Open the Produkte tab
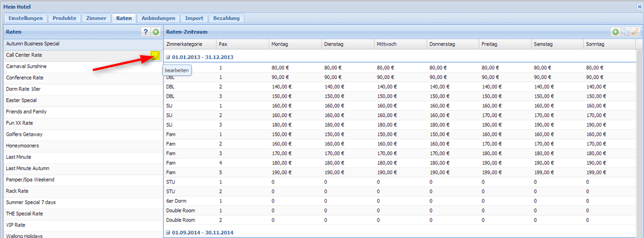 point(65,18)
